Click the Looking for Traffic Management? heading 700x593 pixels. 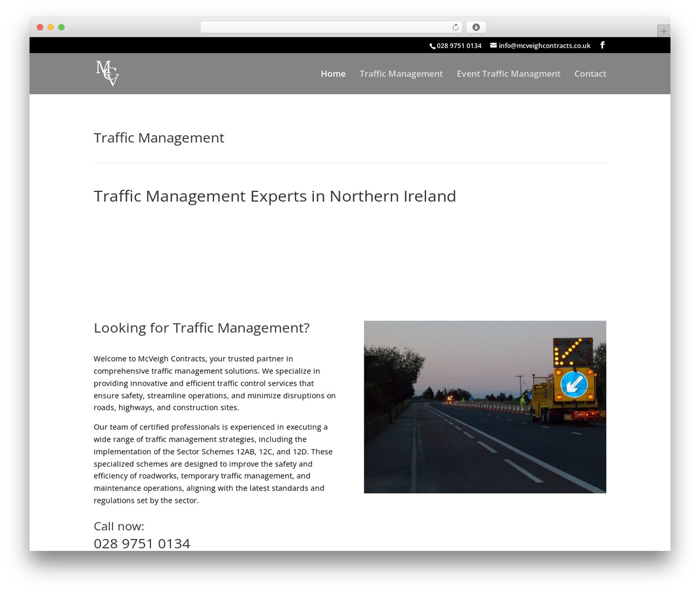click(x=201, y=328)
